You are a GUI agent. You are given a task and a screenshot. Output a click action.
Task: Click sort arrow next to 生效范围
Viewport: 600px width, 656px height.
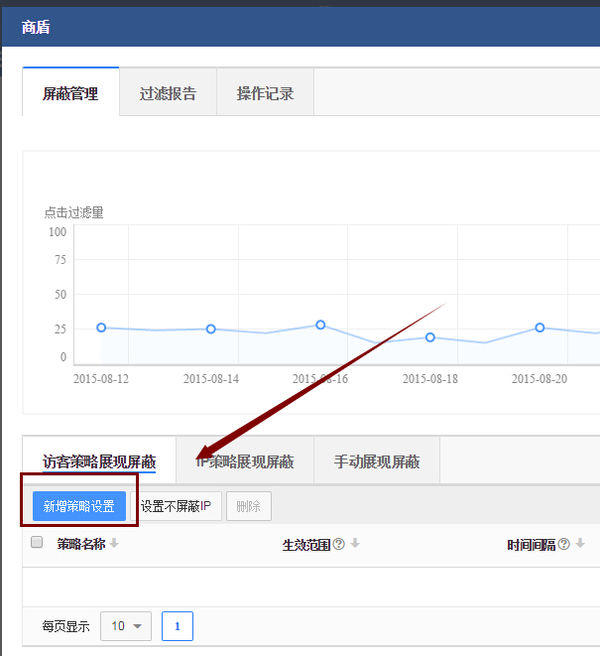355,544
